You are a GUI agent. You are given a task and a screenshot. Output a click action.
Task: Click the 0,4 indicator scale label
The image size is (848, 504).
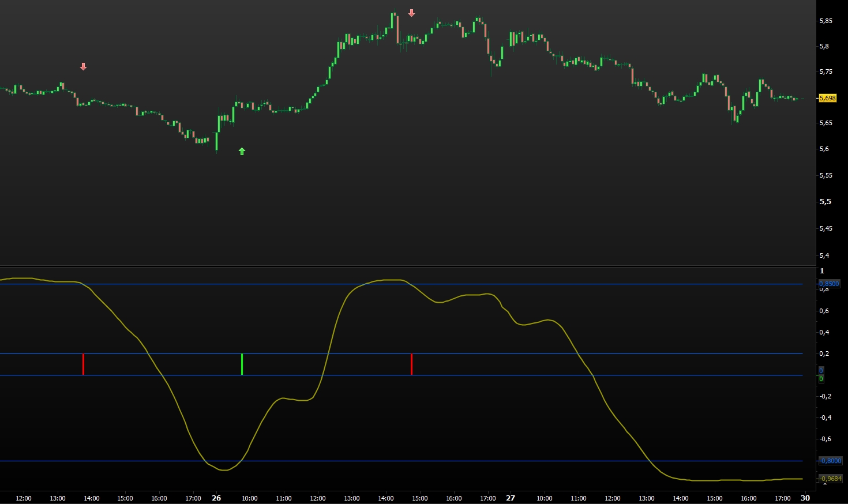click(x=824, y=332)
